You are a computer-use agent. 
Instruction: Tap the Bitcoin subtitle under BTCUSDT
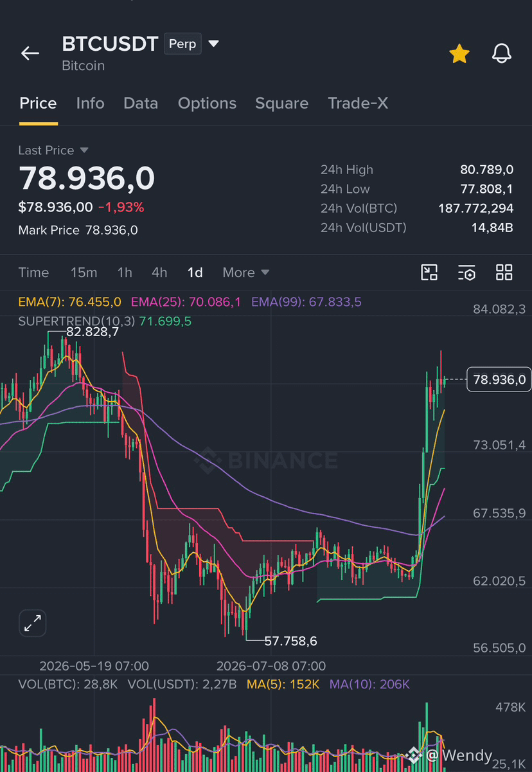83,66
